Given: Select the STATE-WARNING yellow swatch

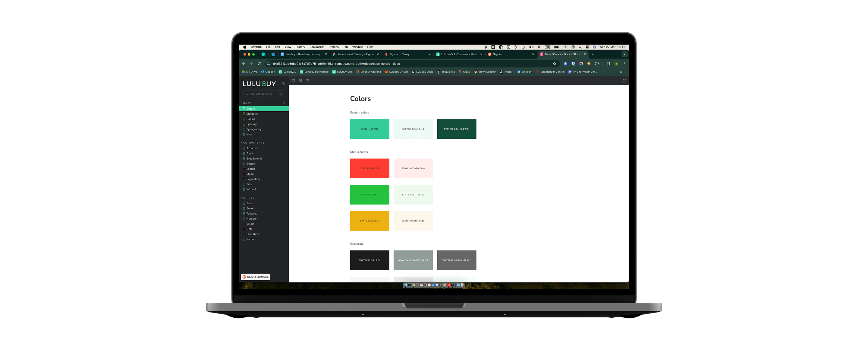Looking at the screenshot, I should pos(370,221).
